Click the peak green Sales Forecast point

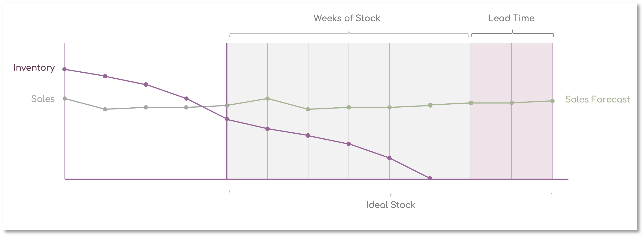(x=267, y=99)
